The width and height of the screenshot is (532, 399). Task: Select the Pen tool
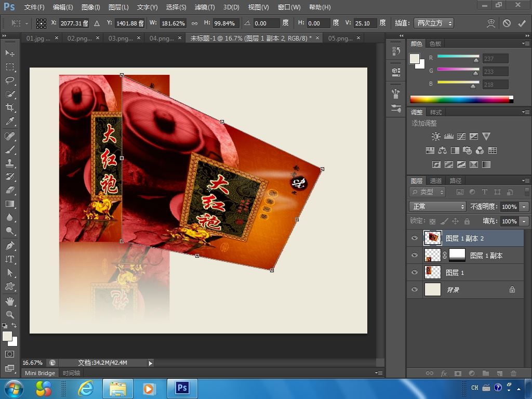[10, 245]
